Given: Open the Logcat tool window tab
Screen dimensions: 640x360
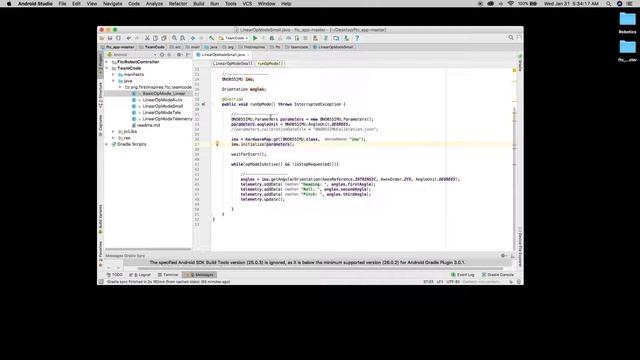Looking at the screenshot, I should pyautogui.click(x=140, y=275).
